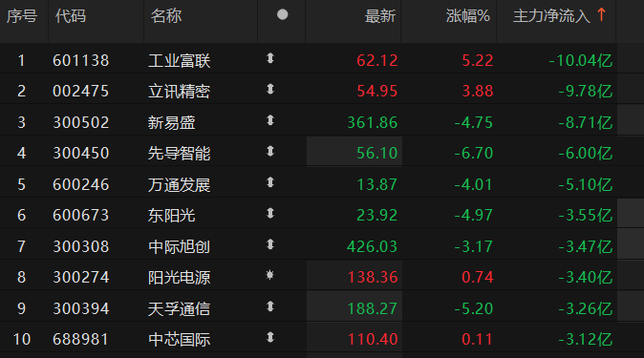
Task: Click the net inflow value -10.04亿
Action: [580, 61]
